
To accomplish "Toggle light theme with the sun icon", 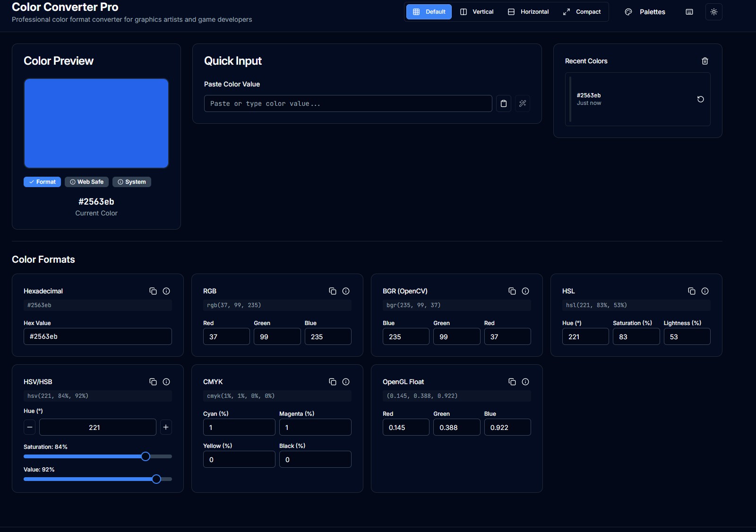I will (713, 12).
